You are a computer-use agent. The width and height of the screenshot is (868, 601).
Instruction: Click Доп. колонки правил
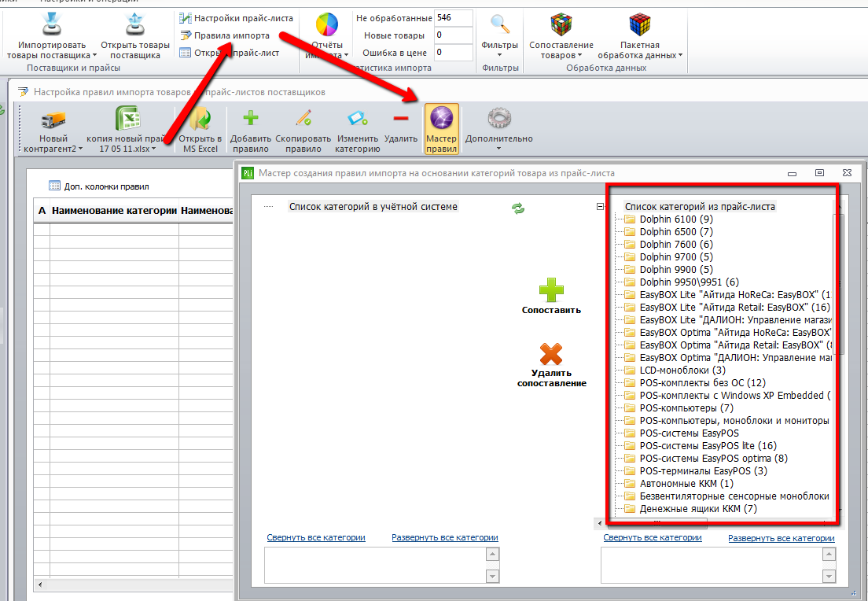coord(99,186)
